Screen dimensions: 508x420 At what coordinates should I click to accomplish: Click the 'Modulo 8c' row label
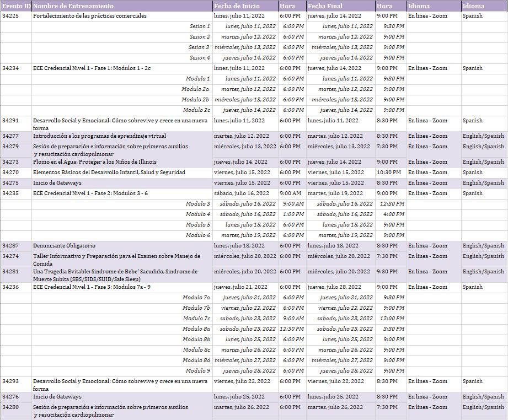pos(196,350)
